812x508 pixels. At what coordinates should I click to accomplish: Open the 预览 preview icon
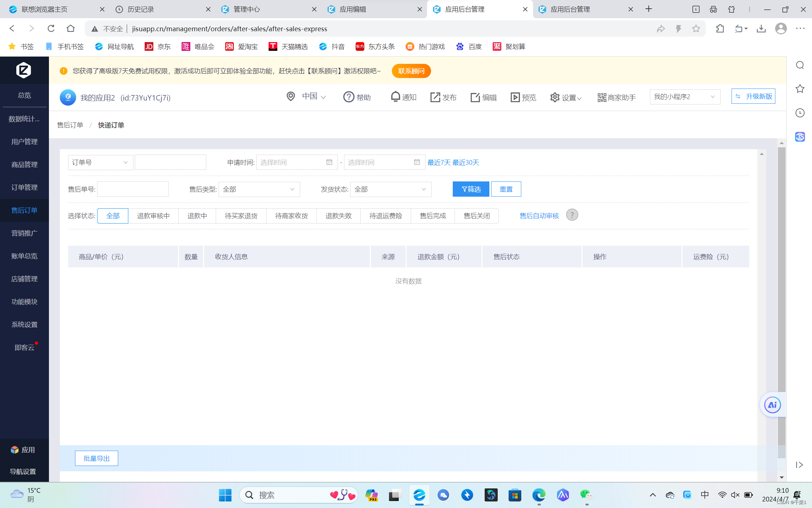pos(515,97)
